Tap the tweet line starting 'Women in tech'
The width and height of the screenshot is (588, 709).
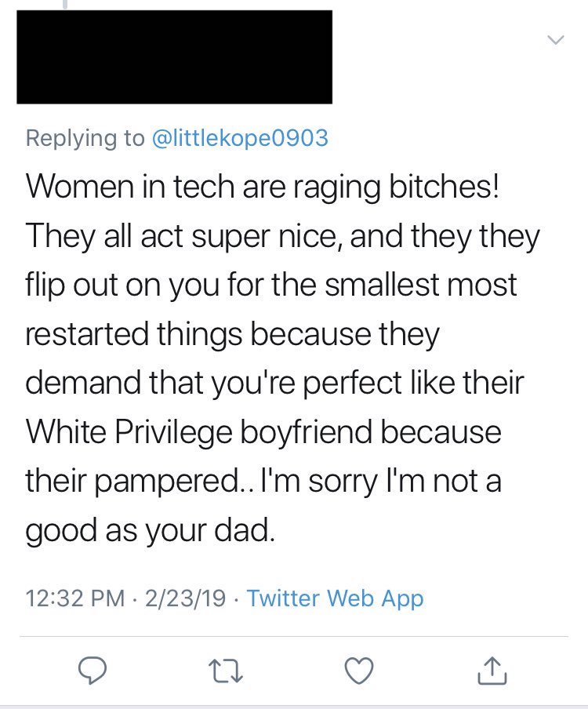[x=263, y=187]
